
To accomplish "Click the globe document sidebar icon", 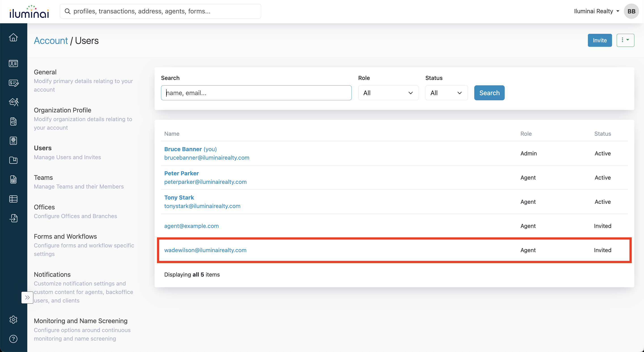I will point(13,141).
